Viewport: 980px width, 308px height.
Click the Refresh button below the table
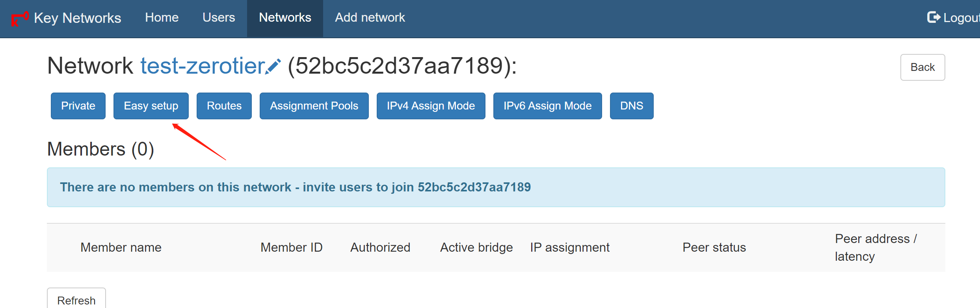(76, 299)
